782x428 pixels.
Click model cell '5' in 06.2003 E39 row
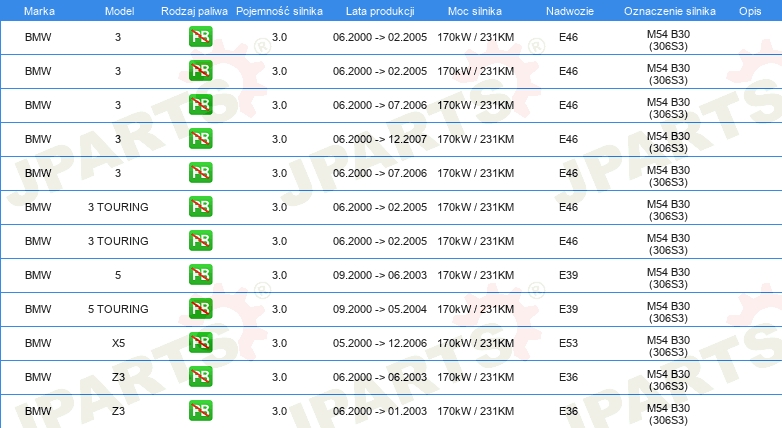pos(118,275)
